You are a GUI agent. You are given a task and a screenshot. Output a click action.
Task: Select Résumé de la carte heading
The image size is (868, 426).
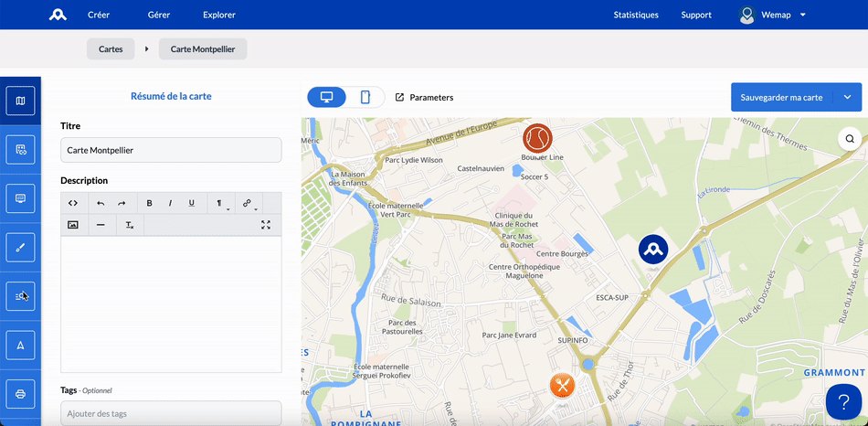[x=171, y=96]
